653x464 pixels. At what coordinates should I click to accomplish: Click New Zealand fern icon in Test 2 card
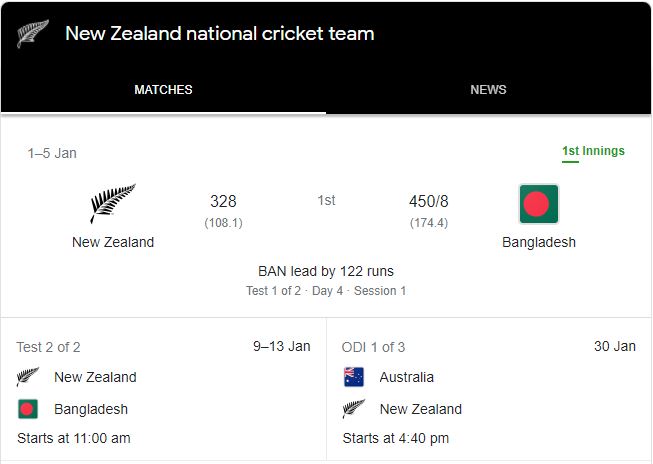28,377
